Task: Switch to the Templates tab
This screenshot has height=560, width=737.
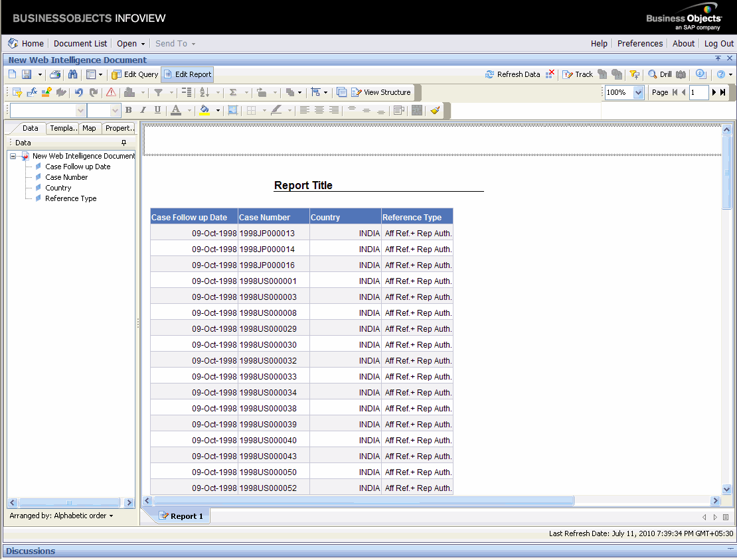Action: (63, 128)
